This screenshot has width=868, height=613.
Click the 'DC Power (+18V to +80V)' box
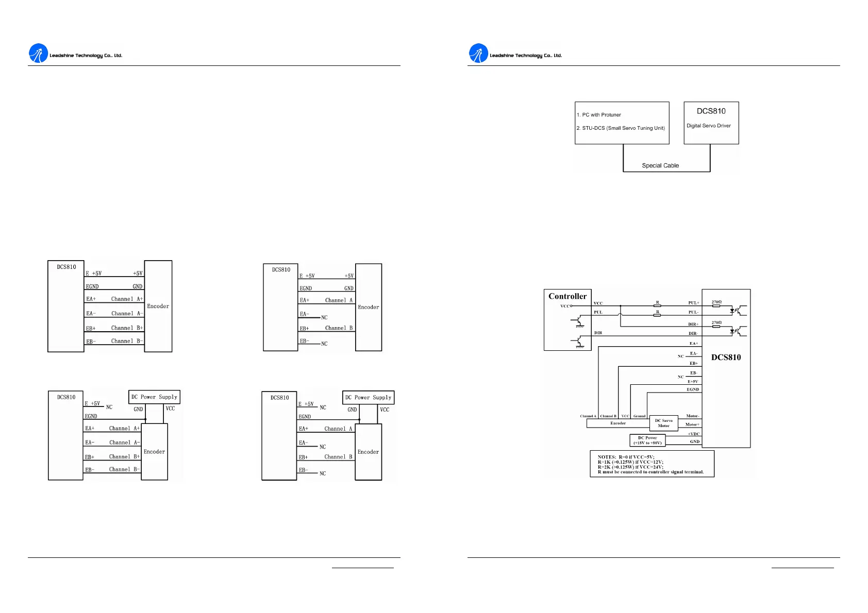pos(648,440)
